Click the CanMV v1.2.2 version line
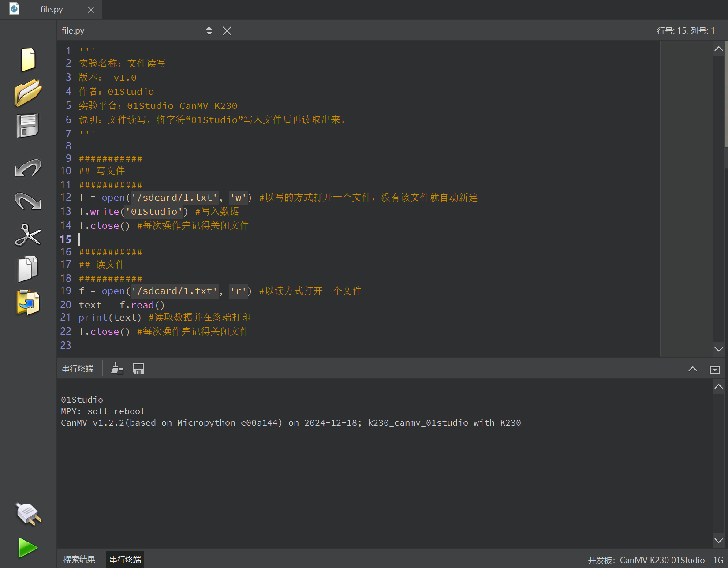Image resolution: width=728 pixels, height=568 pixels. pyautogui.click(x=291, y=422)
